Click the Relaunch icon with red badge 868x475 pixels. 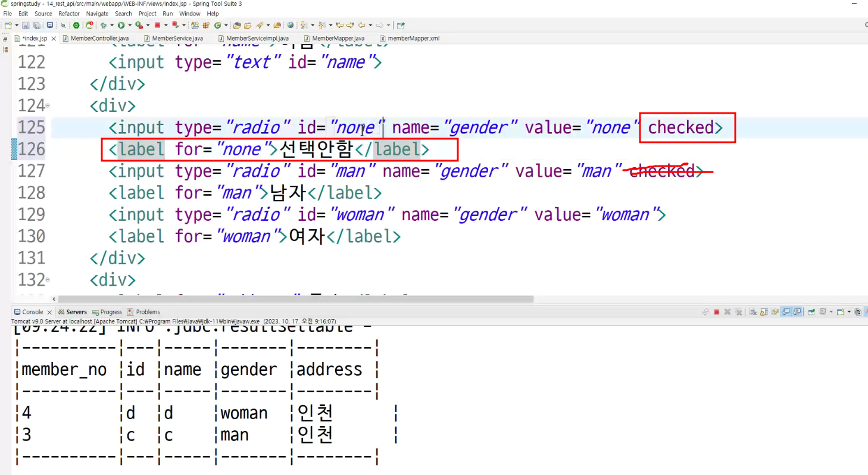tap(90, 25)
